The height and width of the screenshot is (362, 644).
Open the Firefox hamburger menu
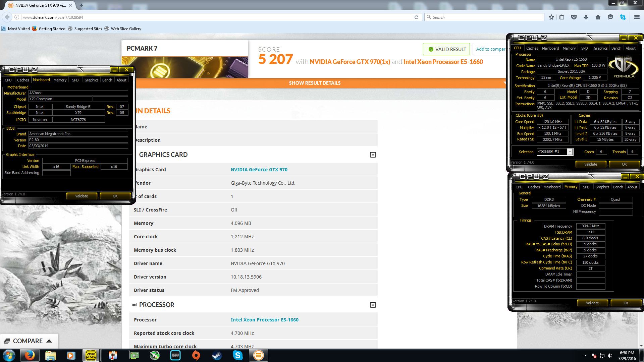(x=637, y=17)
